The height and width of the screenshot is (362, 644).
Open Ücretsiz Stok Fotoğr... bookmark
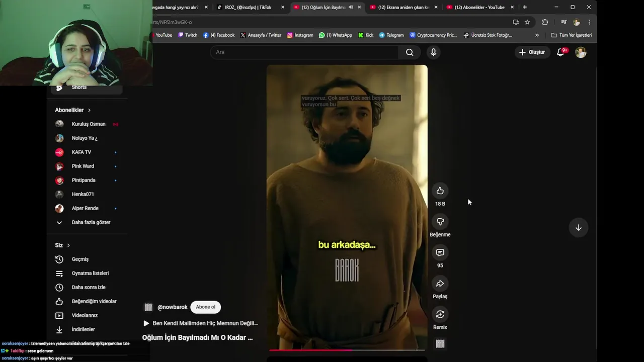click(x=488, y=35)
